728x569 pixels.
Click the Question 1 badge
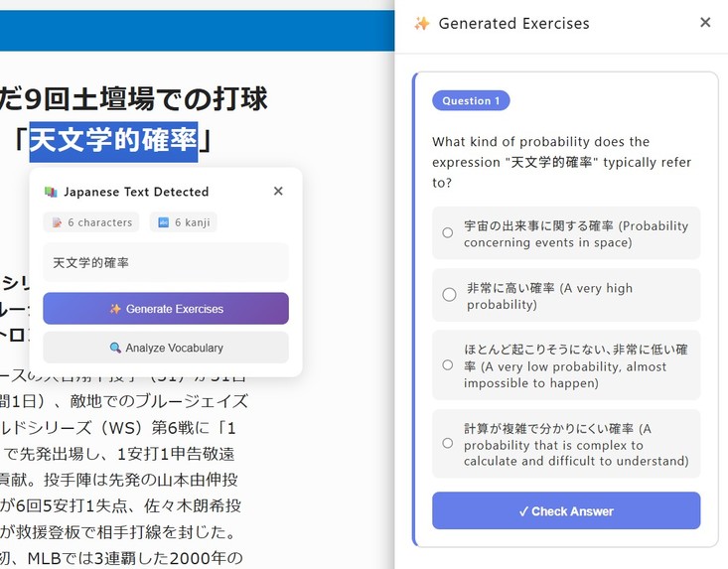coord(471,100)
